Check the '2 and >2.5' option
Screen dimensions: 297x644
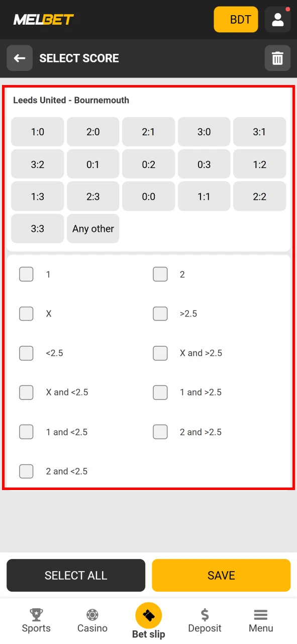coord(160,432)
